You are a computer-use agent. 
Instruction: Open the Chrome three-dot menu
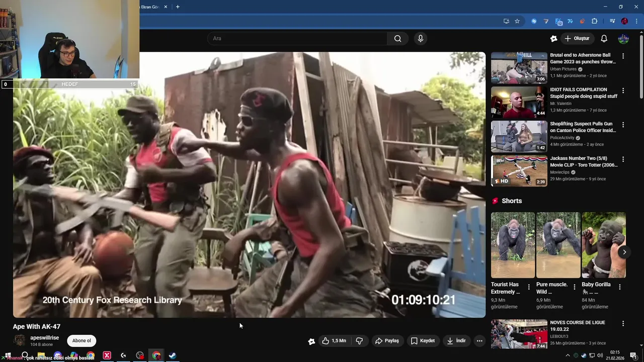point(636,21)
